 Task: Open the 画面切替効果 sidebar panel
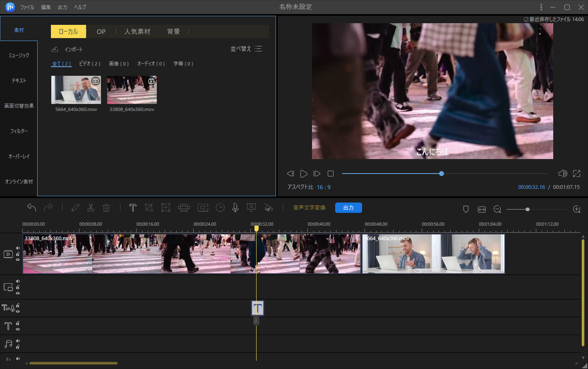tap(19, 106)
